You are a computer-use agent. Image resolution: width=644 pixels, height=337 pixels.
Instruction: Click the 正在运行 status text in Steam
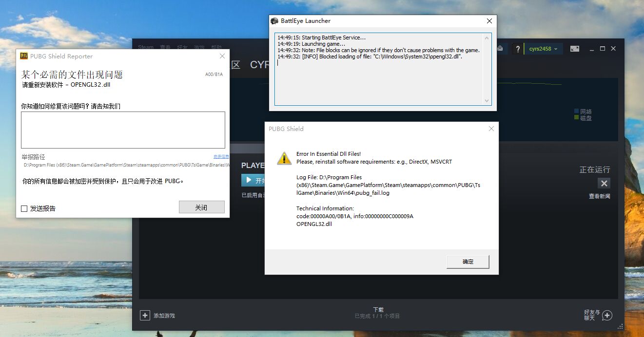594,169
